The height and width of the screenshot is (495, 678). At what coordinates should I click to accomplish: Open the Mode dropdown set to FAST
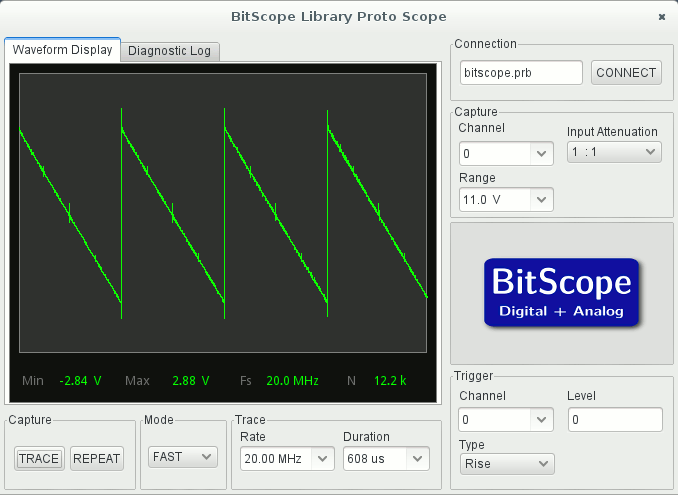(181, 456)
